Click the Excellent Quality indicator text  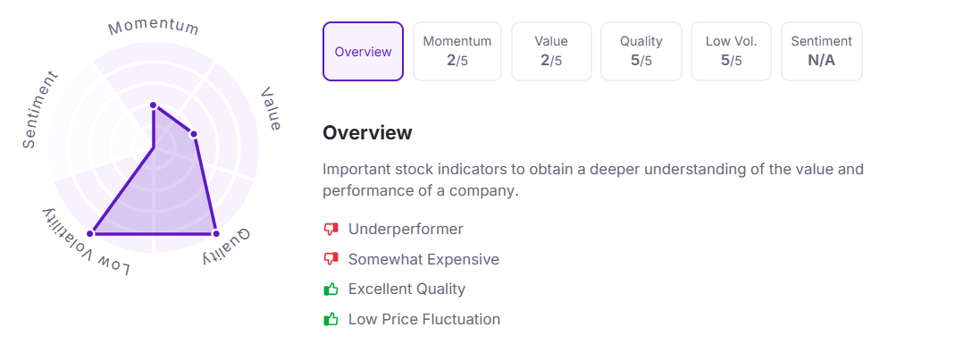(406, 289)
